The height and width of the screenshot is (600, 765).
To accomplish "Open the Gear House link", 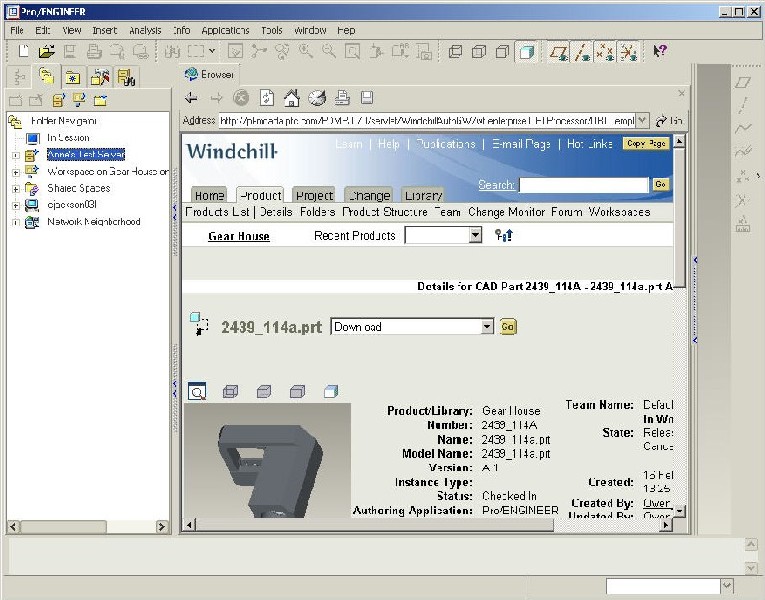I will pos(239,236).
